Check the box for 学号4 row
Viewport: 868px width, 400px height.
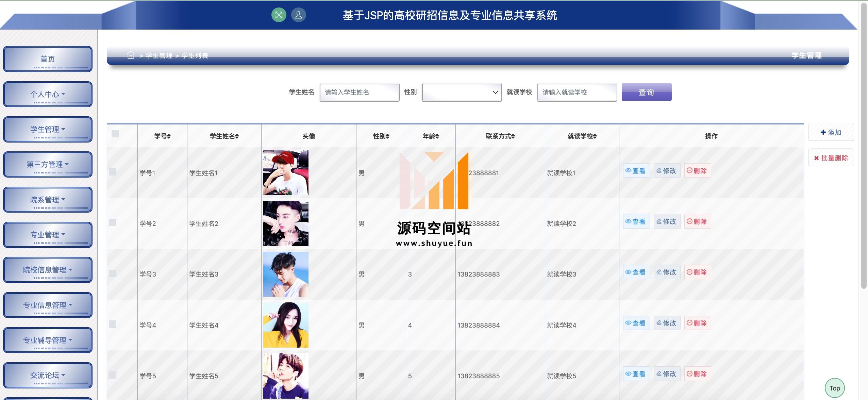(113, 324)
